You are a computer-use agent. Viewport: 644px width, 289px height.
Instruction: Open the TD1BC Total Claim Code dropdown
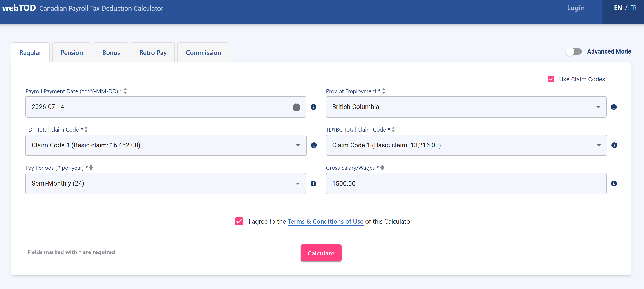click(x=466, y=145)
